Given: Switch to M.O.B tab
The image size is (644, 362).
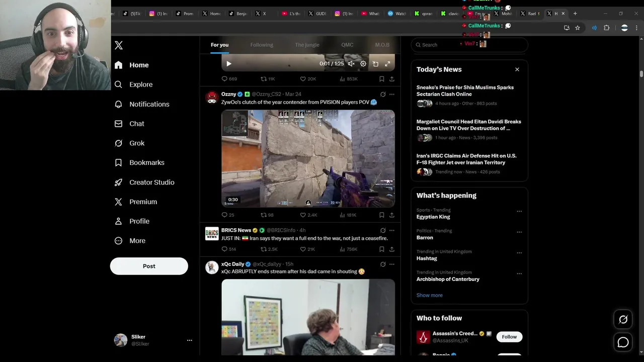Looking at the screenshot, I should click(x=382, y=45).
